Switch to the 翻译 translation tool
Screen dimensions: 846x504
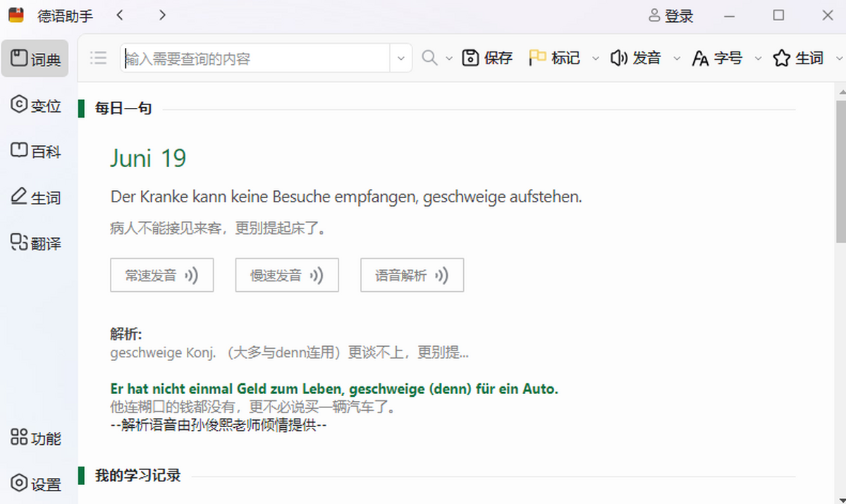click(36, 242)
